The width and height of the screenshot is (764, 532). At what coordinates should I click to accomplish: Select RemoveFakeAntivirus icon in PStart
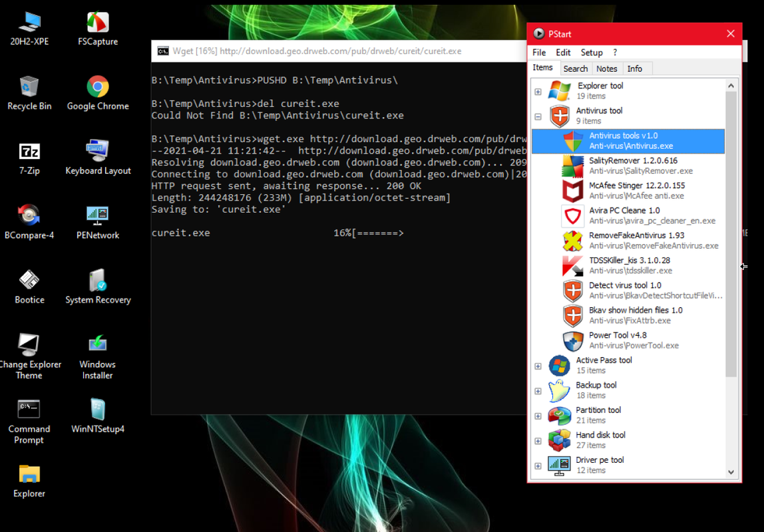click(572, 241)
